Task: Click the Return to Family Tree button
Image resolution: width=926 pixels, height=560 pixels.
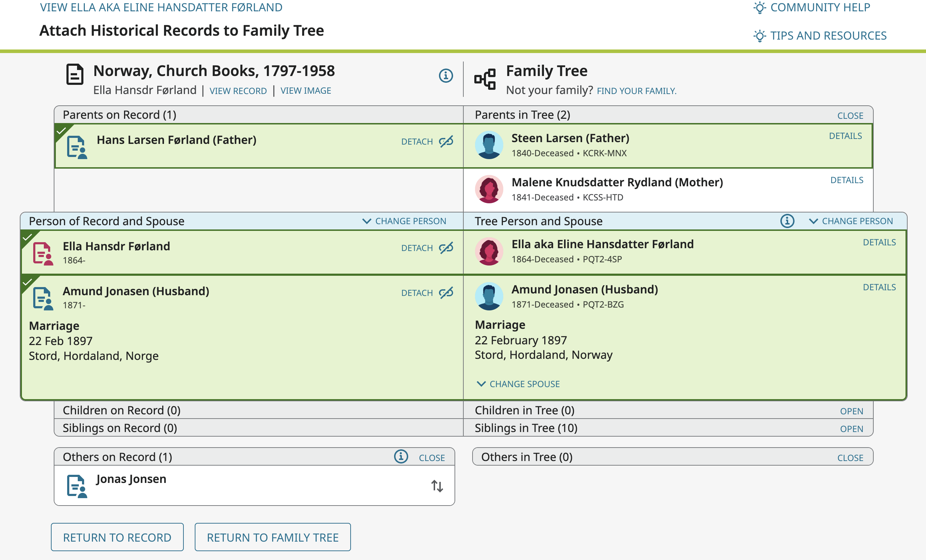Action: click(x=272, y=537)
